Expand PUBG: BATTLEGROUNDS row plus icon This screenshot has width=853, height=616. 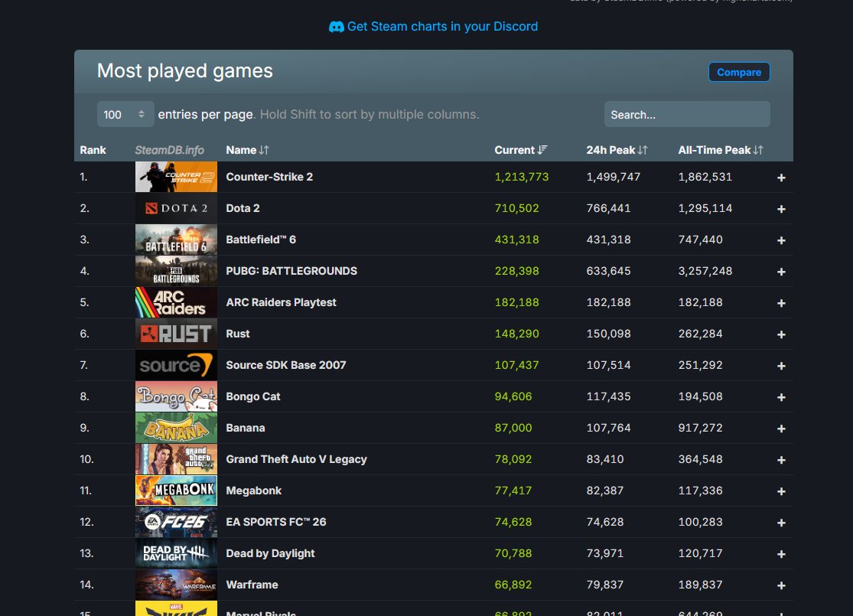(781, 272)
